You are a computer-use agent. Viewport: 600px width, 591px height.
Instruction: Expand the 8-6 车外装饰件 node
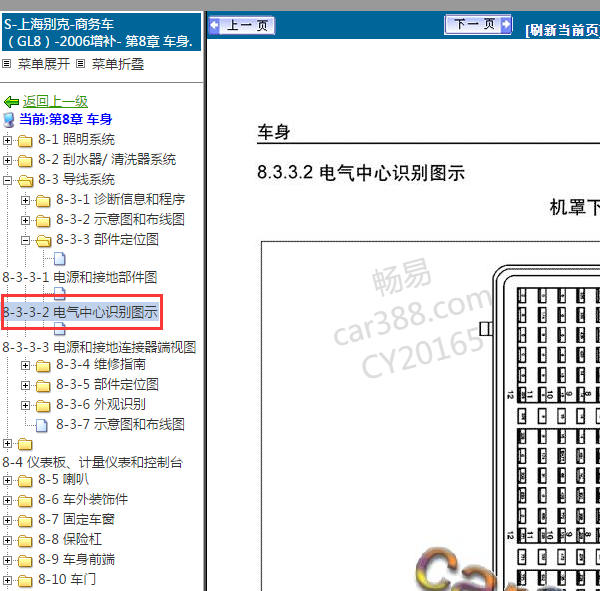pyautogui.click(x=7, y=500)
